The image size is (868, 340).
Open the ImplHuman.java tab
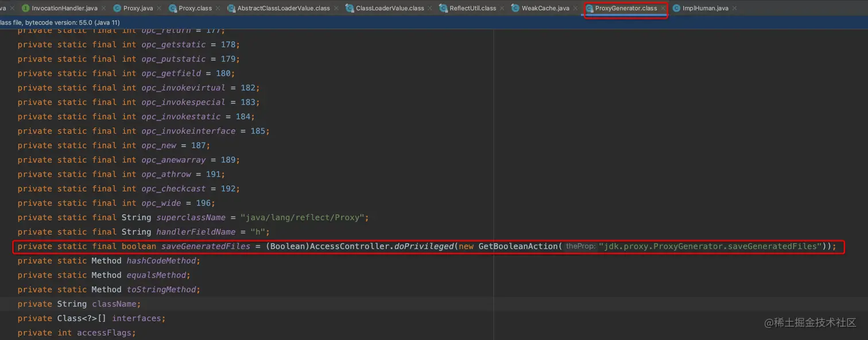tap(705, 9)
